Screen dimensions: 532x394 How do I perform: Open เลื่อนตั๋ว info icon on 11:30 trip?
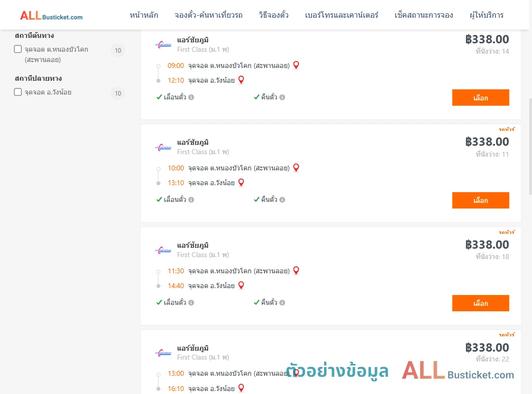191,303
